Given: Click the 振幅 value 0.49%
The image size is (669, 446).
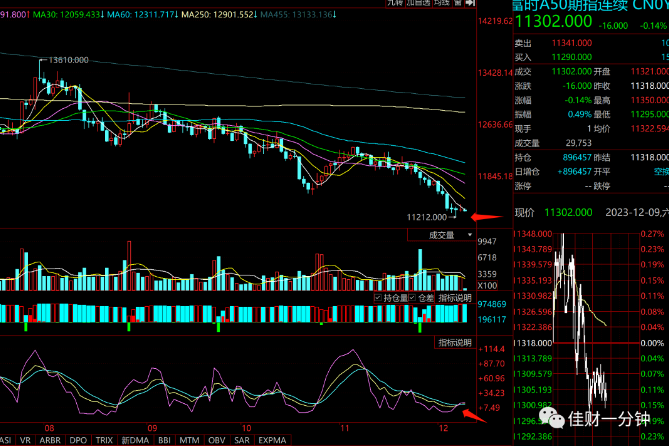Looking at the screenshot, I should [x=579, y=114].
